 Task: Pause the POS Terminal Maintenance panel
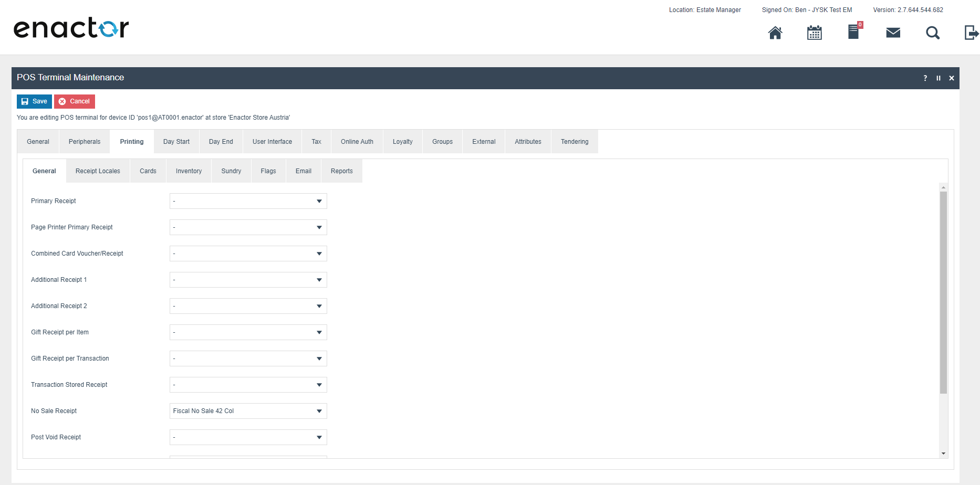938,78
